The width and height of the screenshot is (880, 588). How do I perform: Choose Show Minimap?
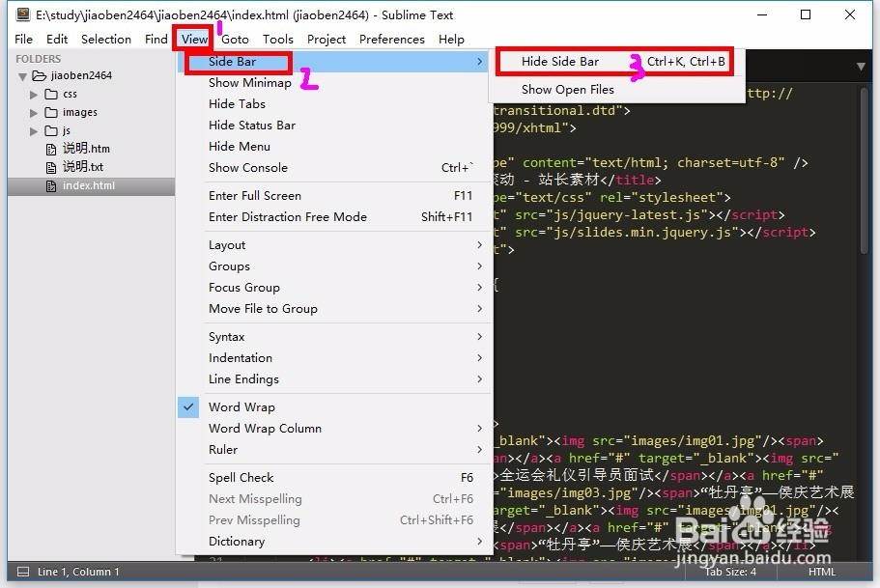pos(335,83)
